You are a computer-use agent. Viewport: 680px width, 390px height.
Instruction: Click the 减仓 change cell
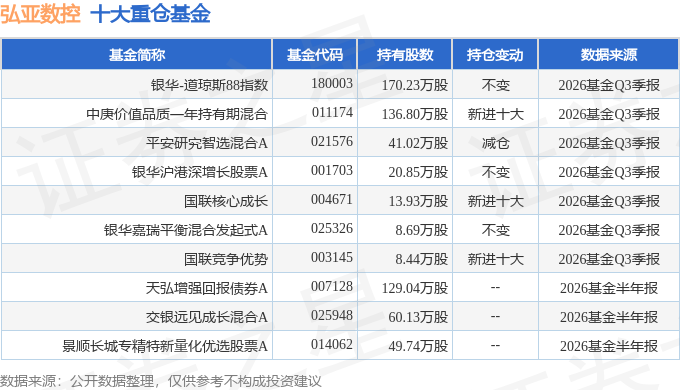click(x=495, y=143)
